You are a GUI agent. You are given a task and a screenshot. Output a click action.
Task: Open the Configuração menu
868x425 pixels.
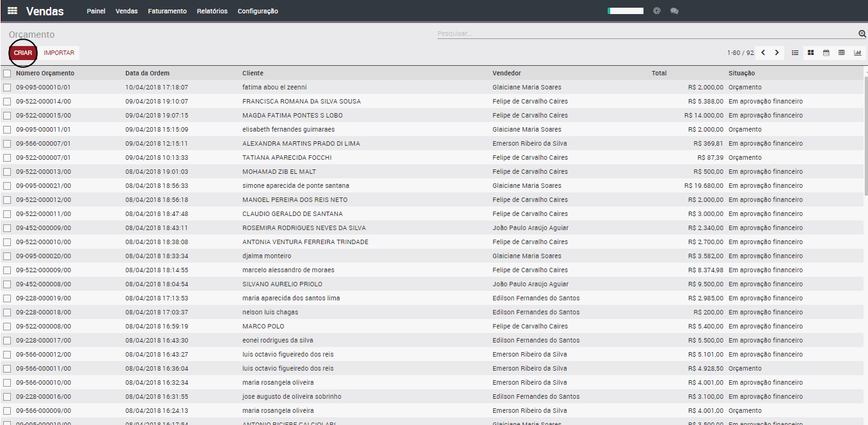[x=258, y=11]
